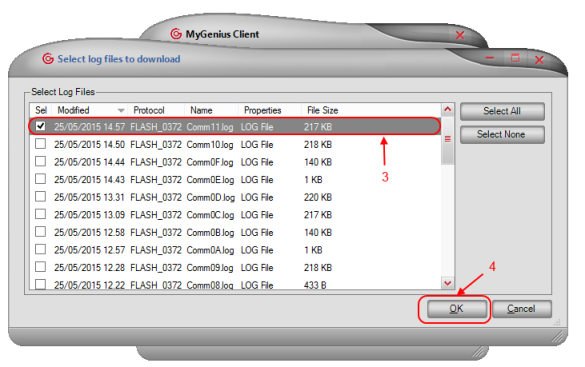This screenshot has width=585, height=367.
Task: Tick the Comm0D.log checkbox
Action: [40, 196]
